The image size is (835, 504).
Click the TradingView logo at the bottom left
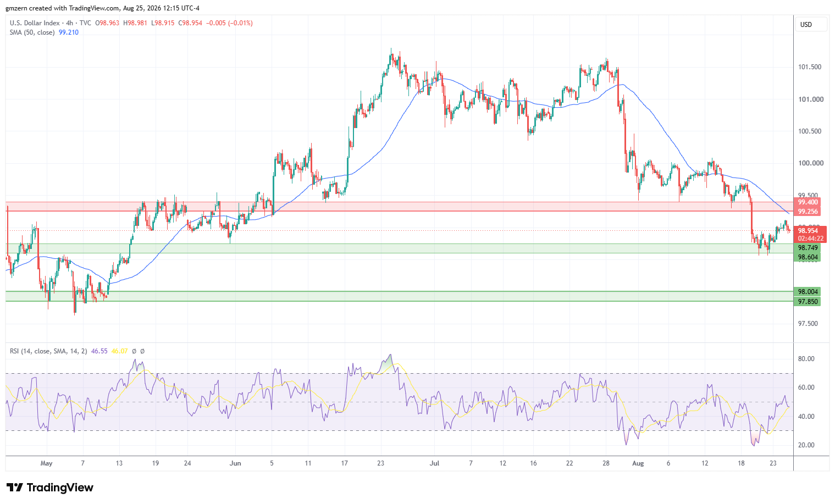[50, 488]
